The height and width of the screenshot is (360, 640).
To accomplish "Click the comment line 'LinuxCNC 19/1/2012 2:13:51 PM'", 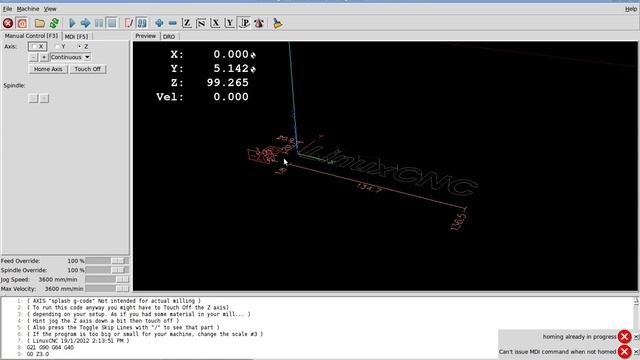I will pos(78,340).
